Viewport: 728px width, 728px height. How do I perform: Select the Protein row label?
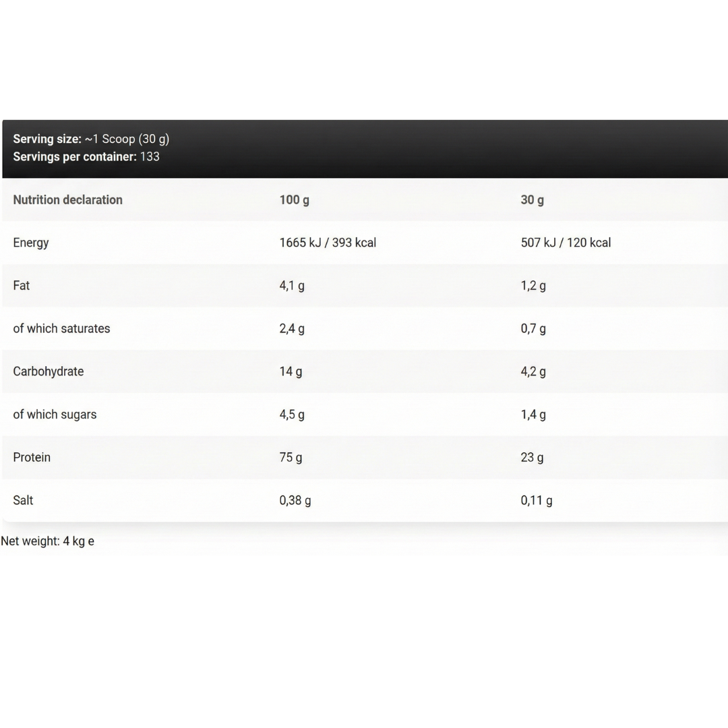(x=32, y=457)
